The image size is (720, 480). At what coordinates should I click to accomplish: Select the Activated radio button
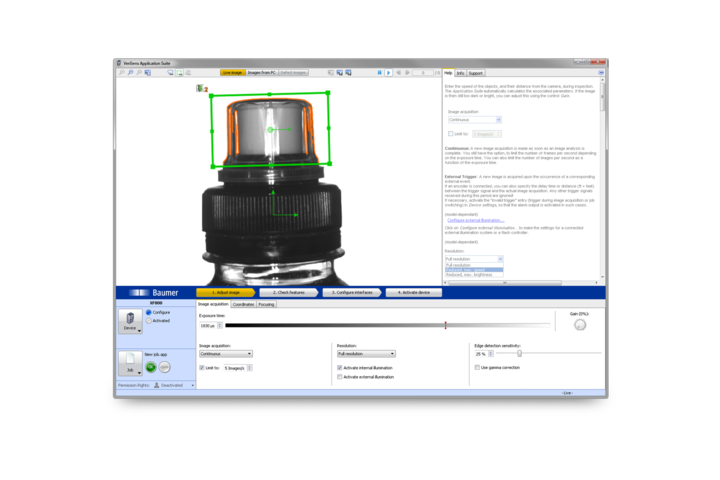[x=149, y=321]
